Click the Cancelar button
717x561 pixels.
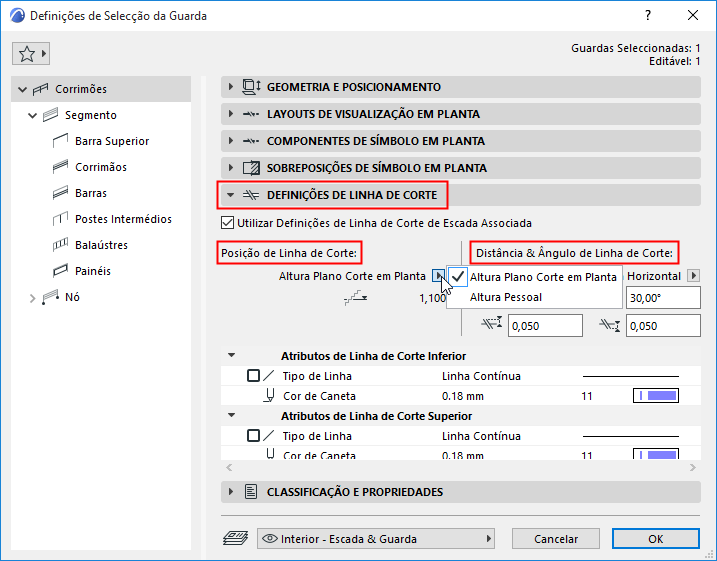click(x=556, y=538)
